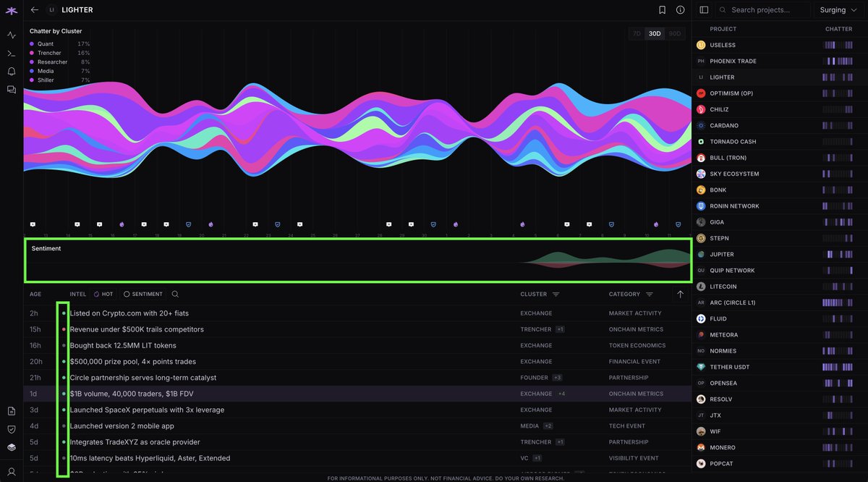Screen dimensions: 868x482
Task: Open the stacked layers icon in sidebar
Action: tap(11, 447)
